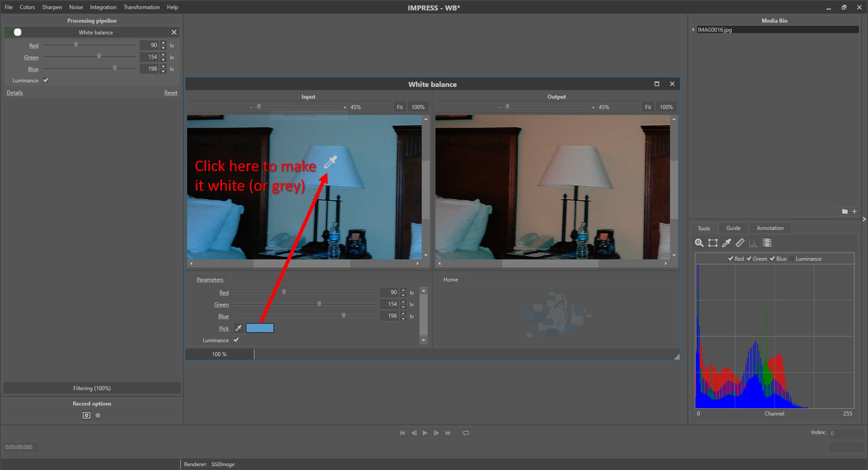Open the Sharpen menu
This screenshot has width=868, height=470.
pos(52,7)
